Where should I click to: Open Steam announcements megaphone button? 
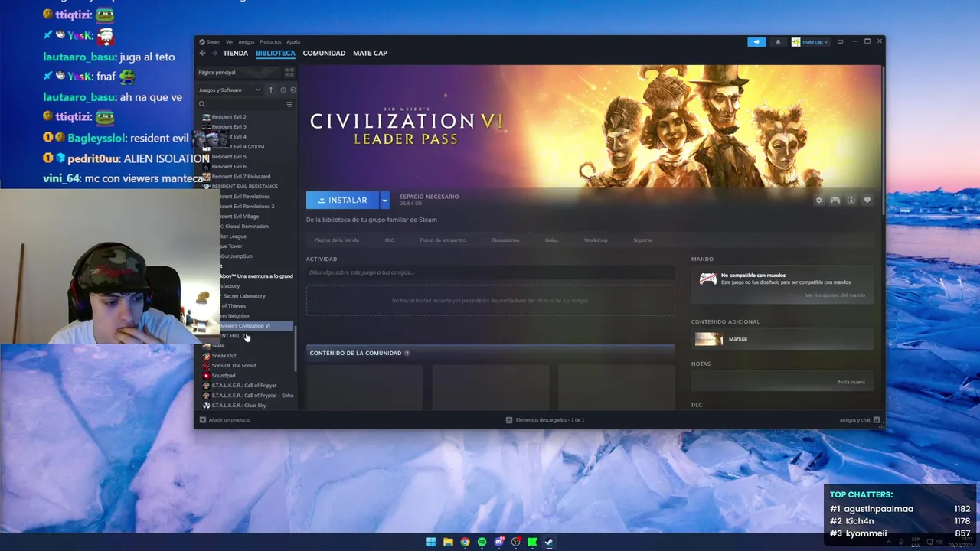(756, 42)
